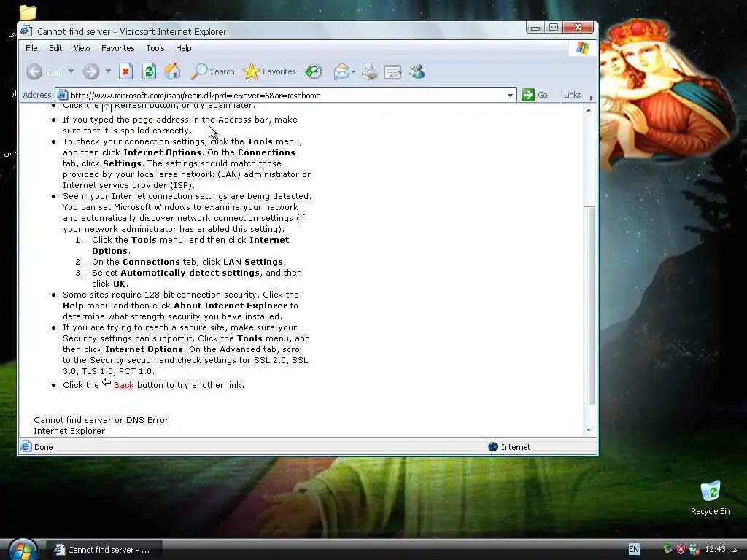
Task: Go to the Home page icon
Action: coord(172,72)
